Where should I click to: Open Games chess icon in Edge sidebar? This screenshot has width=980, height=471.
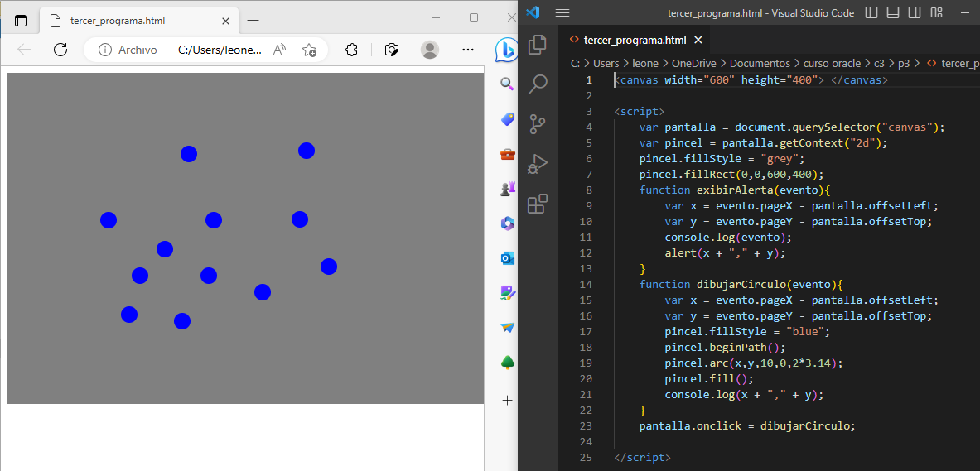pyautogui.click(x=508, y=189)
